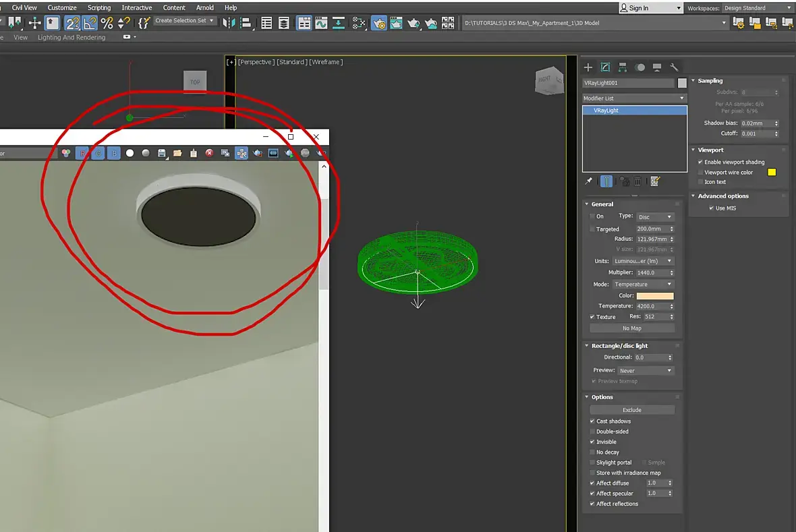The height and width of the screenshot is (532, 796).
Task: Click the Align tool icon
Action: [x=246, y=23]
